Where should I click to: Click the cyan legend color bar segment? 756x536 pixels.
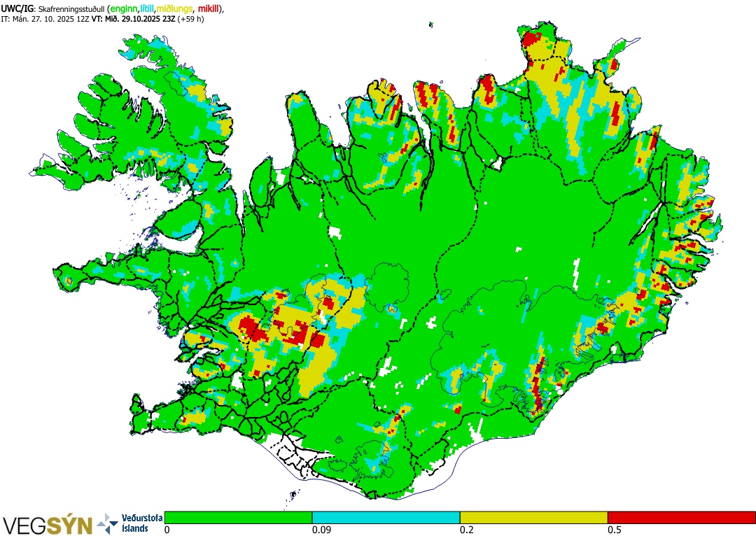(x=386, y=518)
